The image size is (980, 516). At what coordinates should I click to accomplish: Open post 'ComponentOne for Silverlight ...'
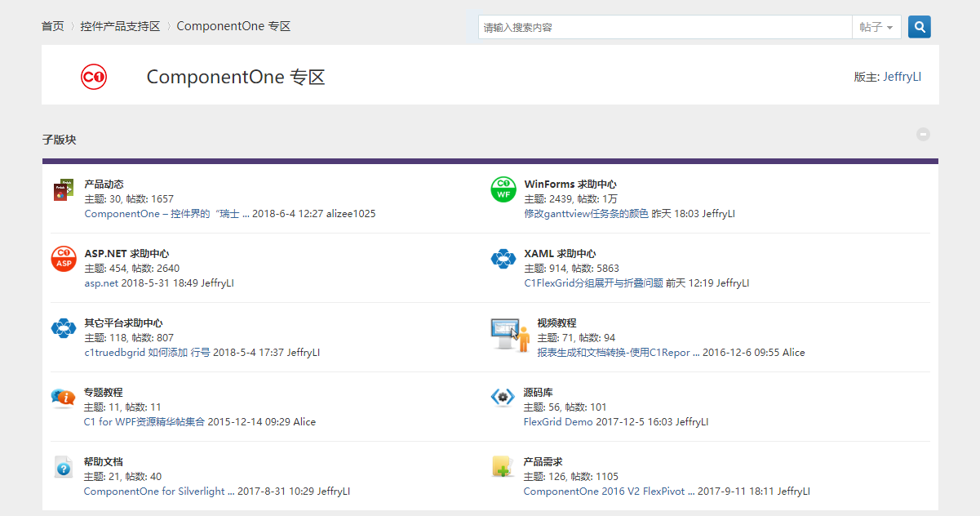160,492
